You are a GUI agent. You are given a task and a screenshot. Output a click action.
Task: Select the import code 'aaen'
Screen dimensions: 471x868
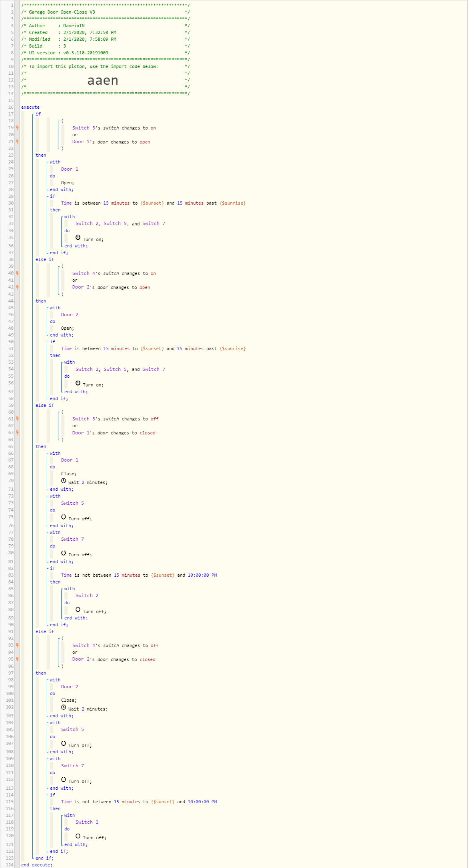(x=103, y=80)
